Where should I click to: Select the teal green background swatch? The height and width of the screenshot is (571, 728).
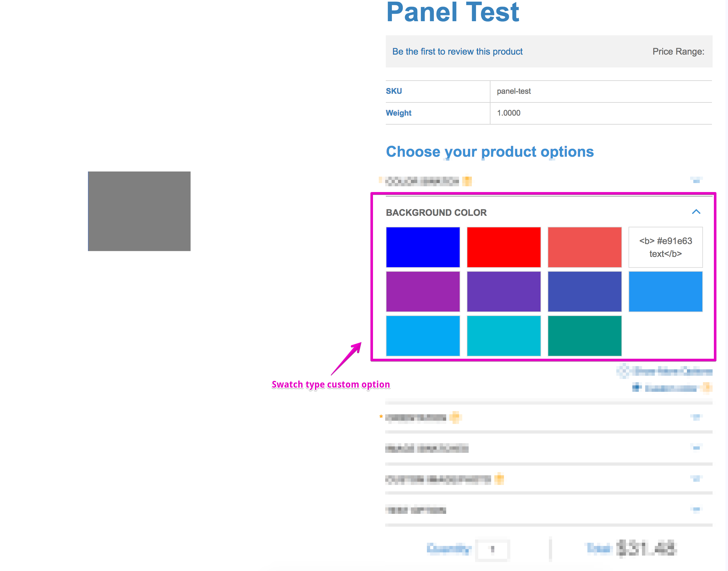click(584, 336)
